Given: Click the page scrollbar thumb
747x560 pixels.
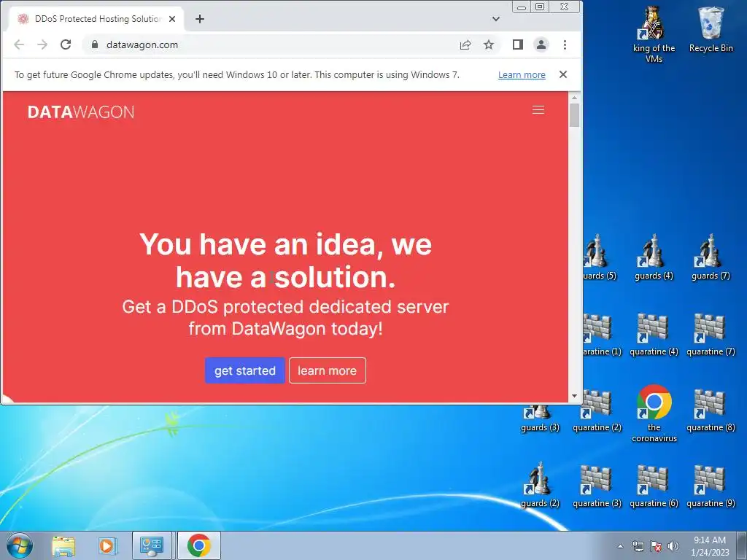Looking at the screenshot, I should (x=574, y=114).
